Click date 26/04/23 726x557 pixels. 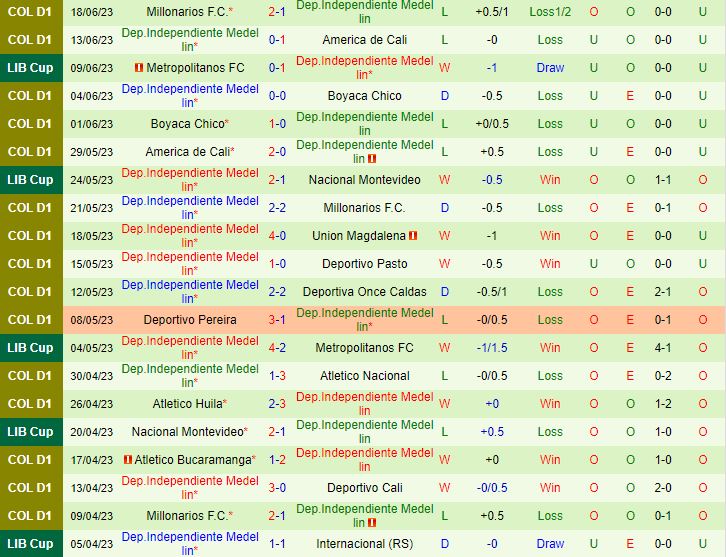coord(92,404)
